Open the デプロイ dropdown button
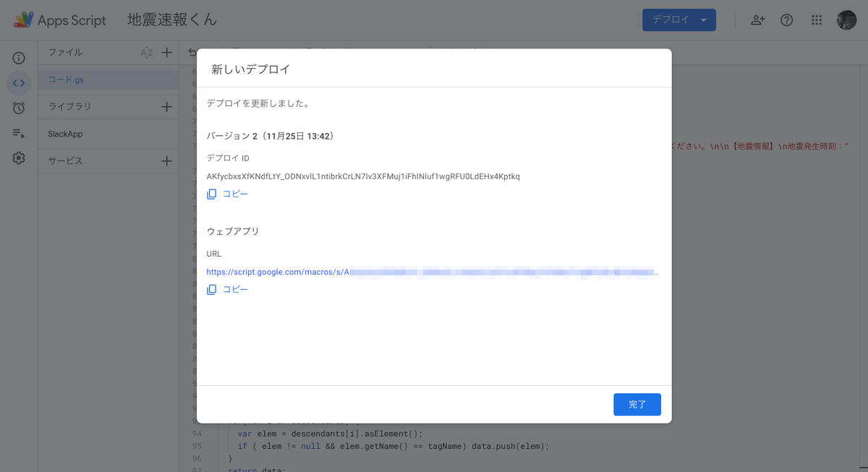The width and height of the screenshot is (868, 472). (679, 20)
